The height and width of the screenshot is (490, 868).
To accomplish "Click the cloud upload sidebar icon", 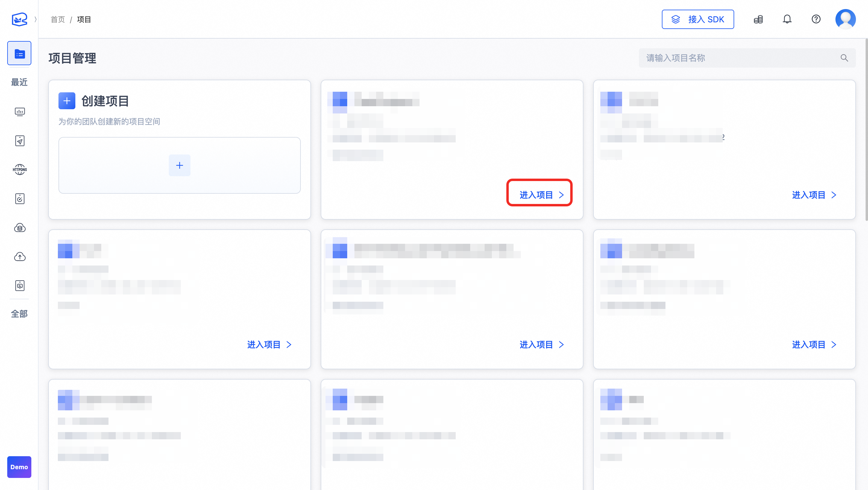I will [20, 257].
